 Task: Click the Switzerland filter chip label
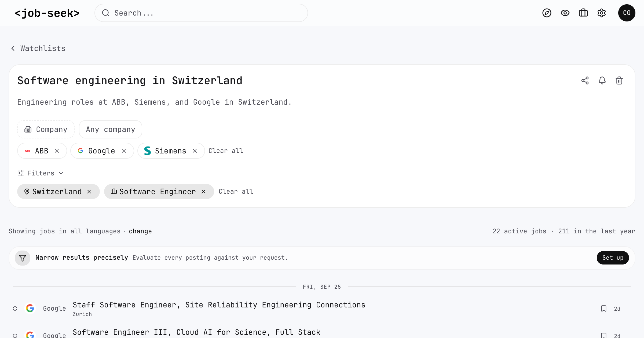coord(57,192)
